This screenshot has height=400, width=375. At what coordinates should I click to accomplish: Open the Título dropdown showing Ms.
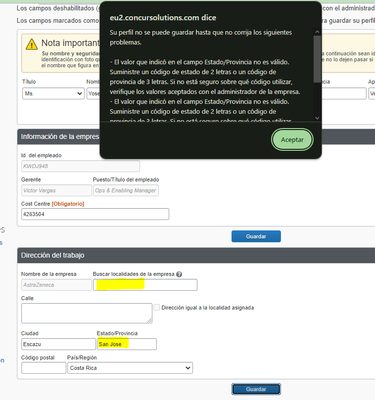click(x=53, y=94)
